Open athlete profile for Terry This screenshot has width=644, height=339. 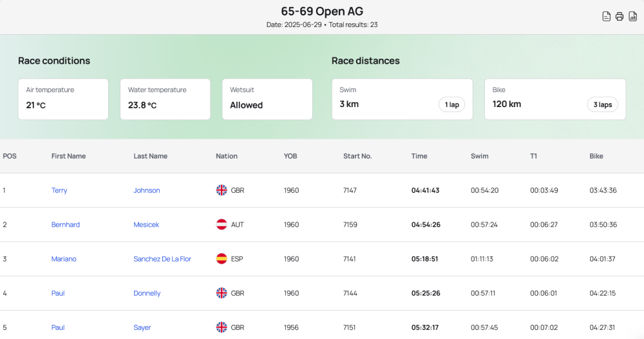click(x=59, y=190)
